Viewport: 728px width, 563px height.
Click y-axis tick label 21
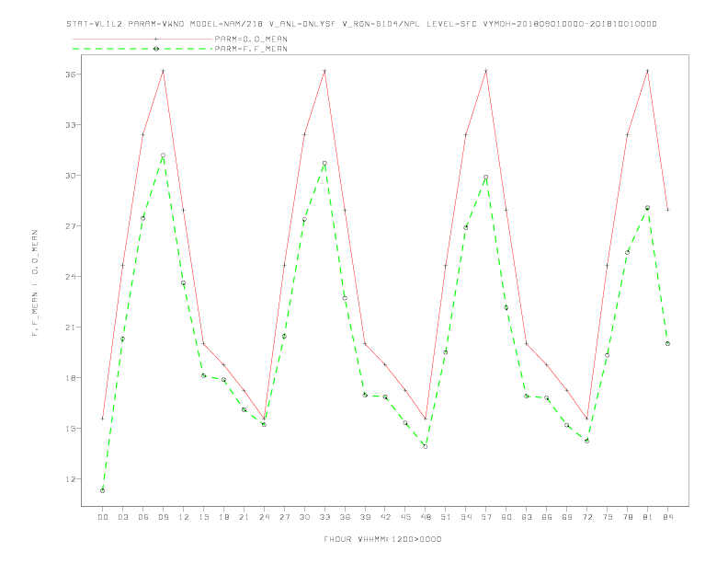[x=70, y=327]
